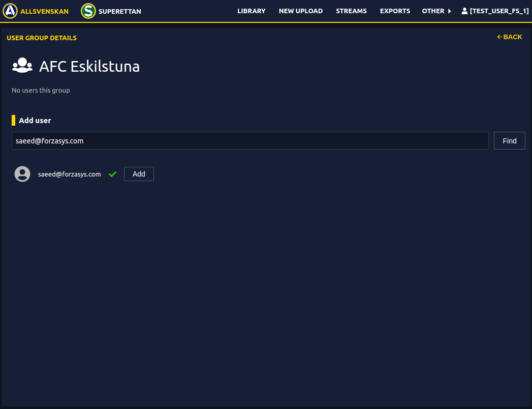Navigate to Streams
Image resolution: width=532 pixels, height=409 pixels.
(351, 11)
